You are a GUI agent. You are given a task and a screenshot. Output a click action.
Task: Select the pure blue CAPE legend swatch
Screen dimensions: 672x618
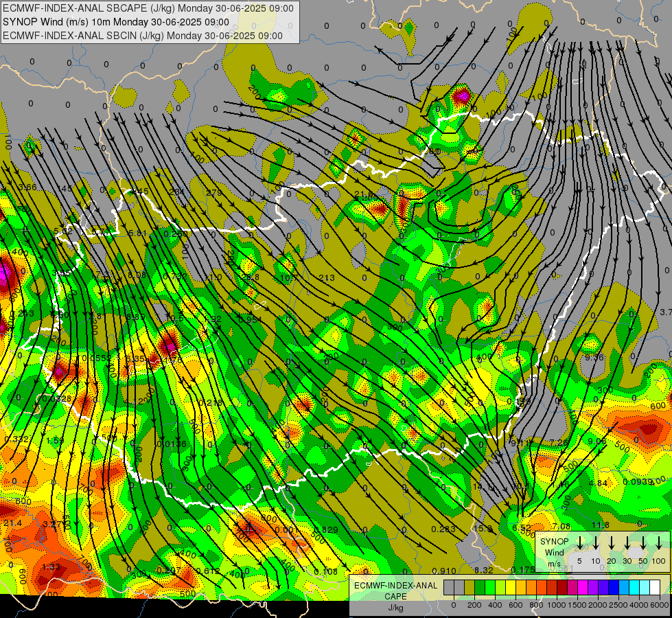tap(613, 587)
